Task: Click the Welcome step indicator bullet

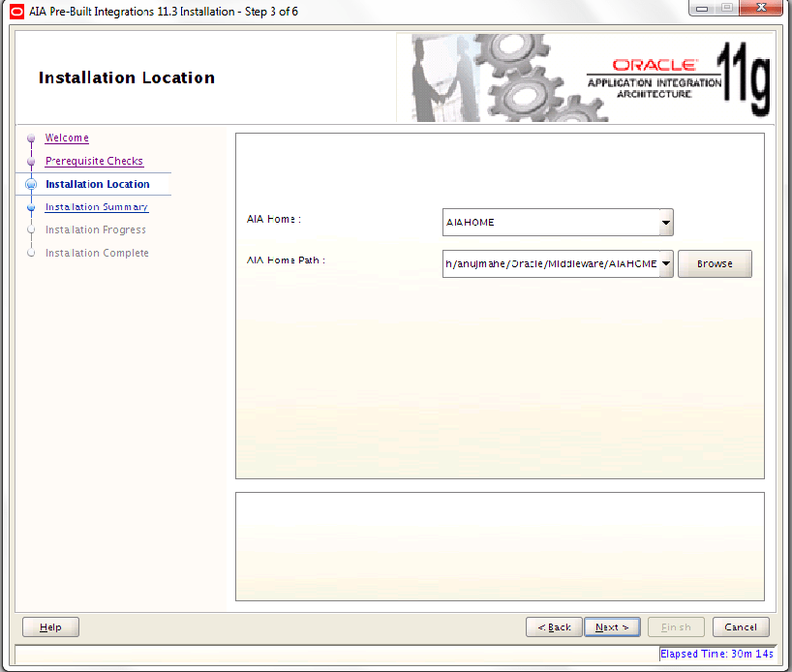Action: coord(30,137)
